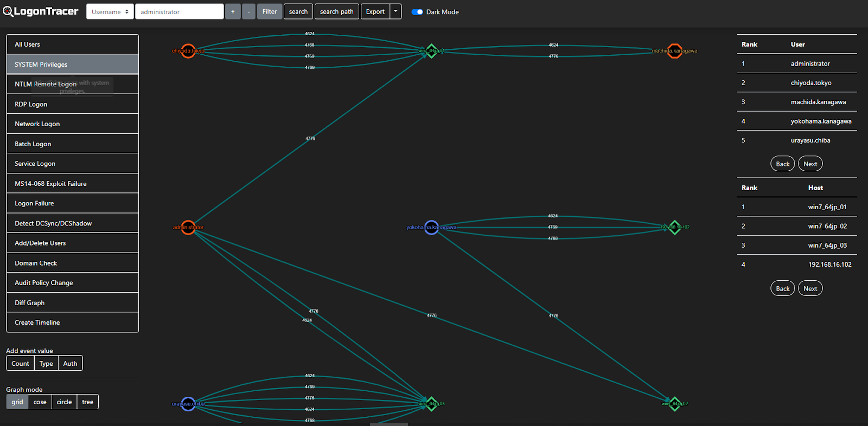
Task: Open the Username search type dropdown
Action: [110, 11]
